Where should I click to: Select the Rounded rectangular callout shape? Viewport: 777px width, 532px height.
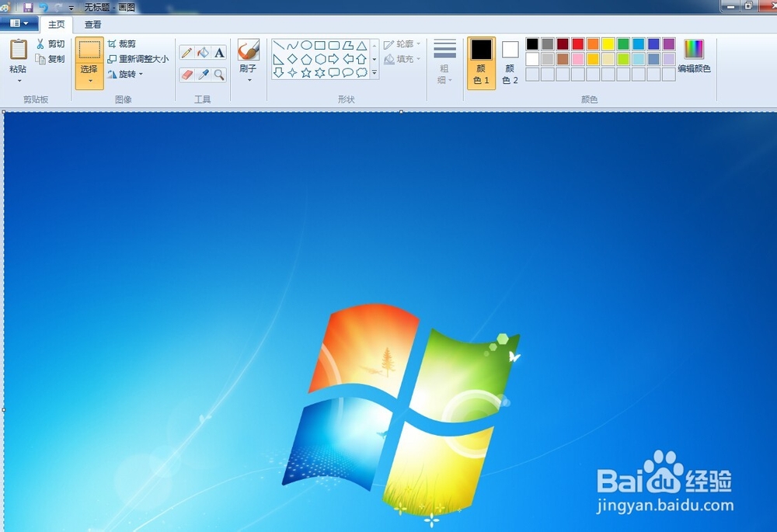(x=334, y=73)
